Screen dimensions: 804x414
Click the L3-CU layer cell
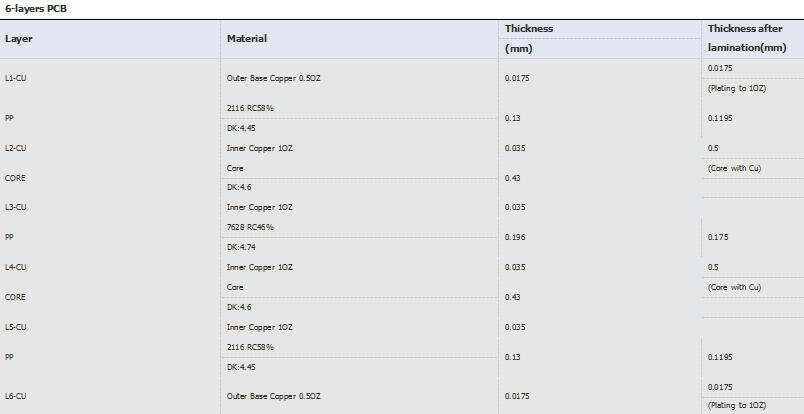(x=15, y=207)
